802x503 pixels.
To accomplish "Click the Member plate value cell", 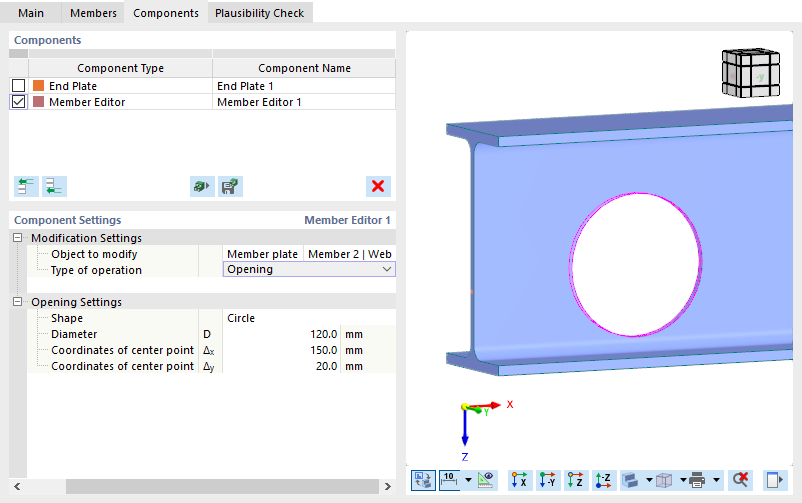I will pyautogui.click(x=263, y=254).
